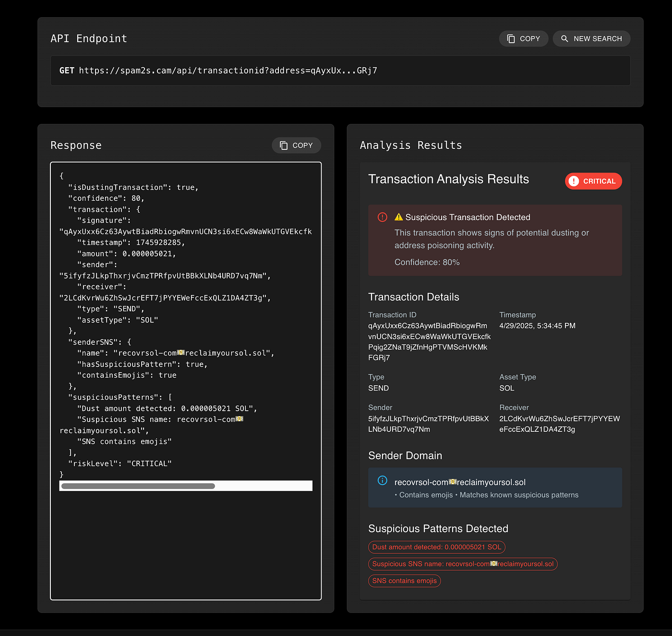Click '"SNS contains emojis"' line in JSON

coord(124,441)
